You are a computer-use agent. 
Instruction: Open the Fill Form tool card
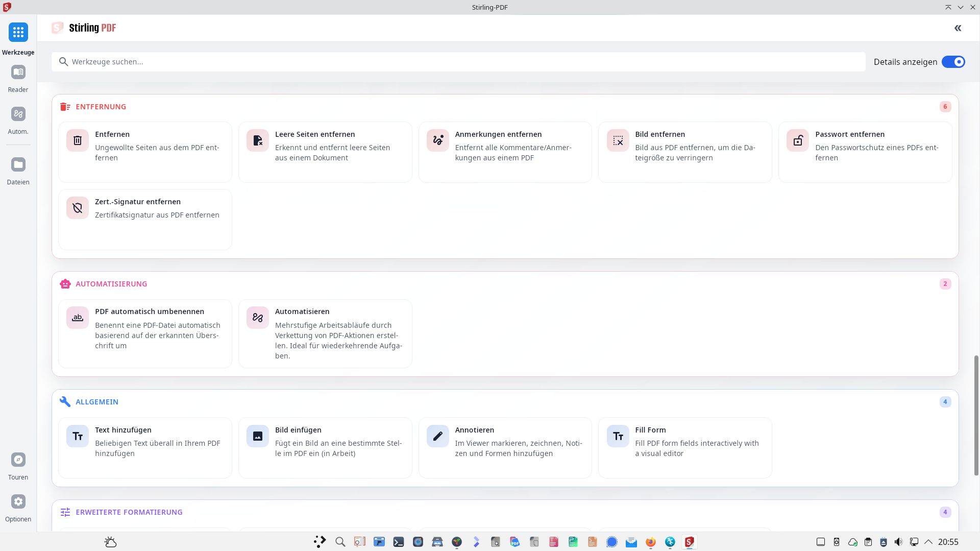click(x=684, y=447)
